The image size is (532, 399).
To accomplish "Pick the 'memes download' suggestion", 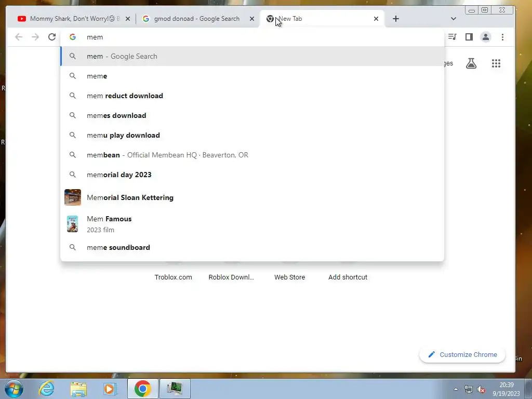I will point(252,115).
